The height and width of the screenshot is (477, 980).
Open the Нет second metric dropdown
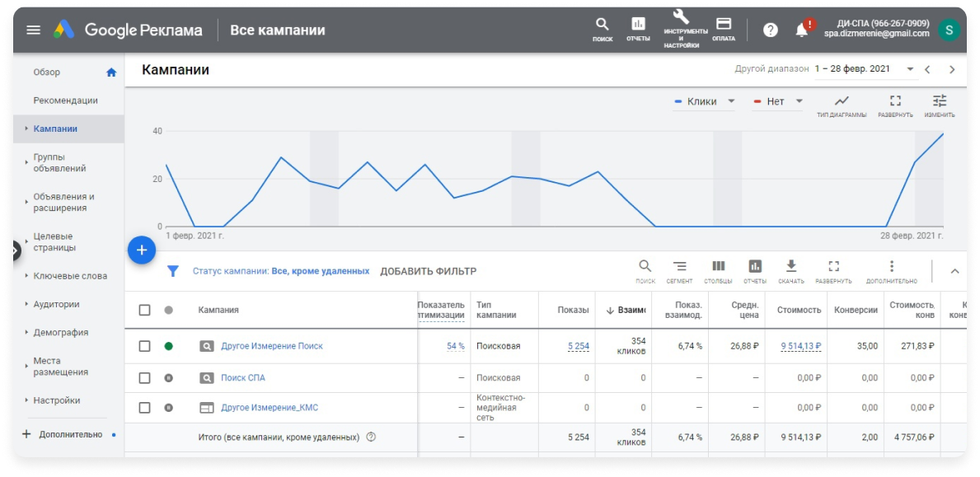(x=777, y=101)
